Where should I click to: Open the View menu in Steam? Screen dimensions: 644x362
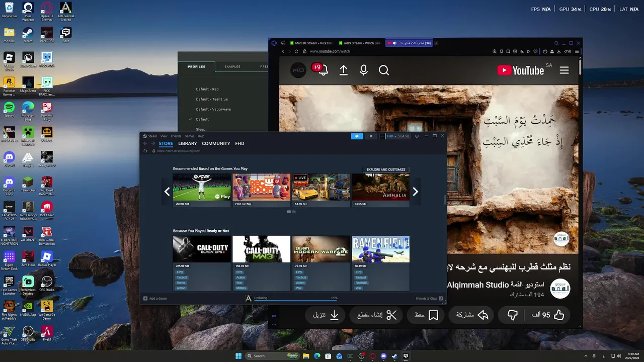[164, 136]
